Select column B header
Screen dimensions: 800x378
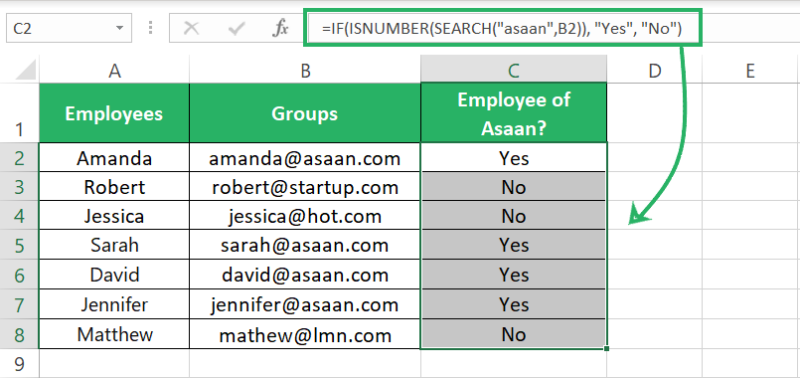click(x=305, y=70)
